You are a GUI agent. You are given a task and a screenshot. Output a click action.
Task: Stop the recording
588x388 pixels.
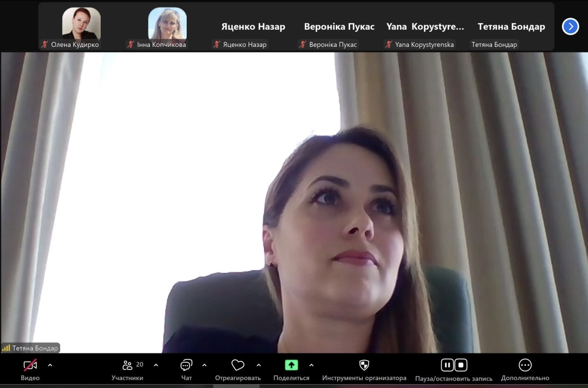point(461,365)
